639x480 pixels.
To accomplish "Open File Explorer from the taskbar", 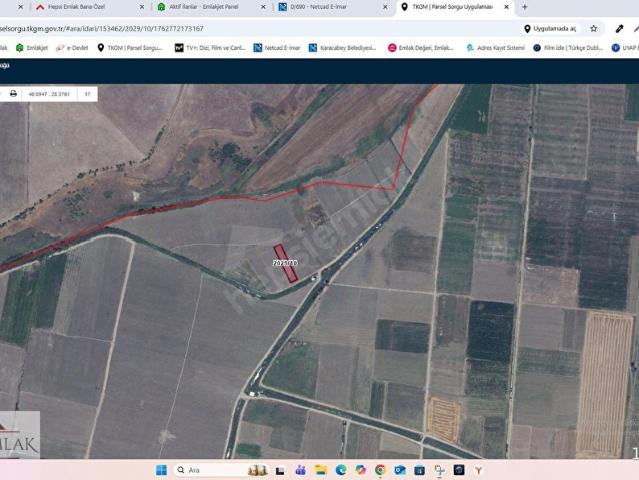I will pyautogui.click(x=321, y=470).
